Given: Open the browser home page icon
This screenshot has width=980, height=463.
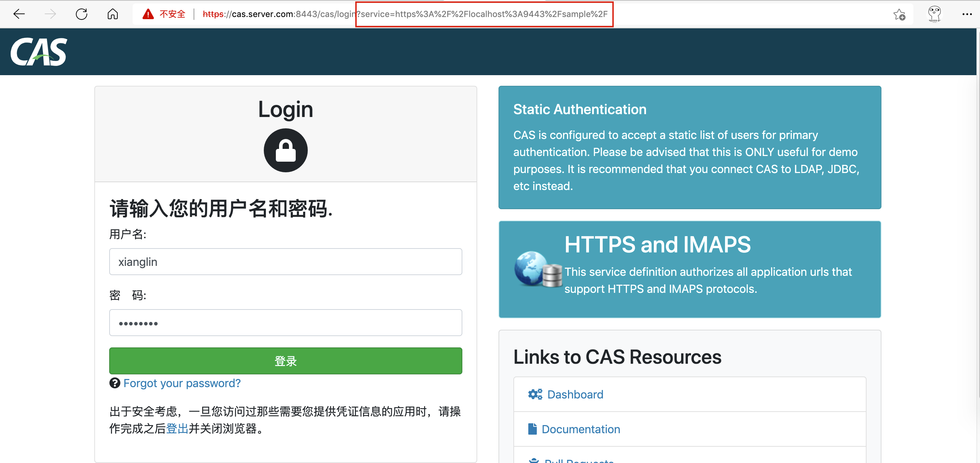Looking at the screenshot, I should point(113,14).
